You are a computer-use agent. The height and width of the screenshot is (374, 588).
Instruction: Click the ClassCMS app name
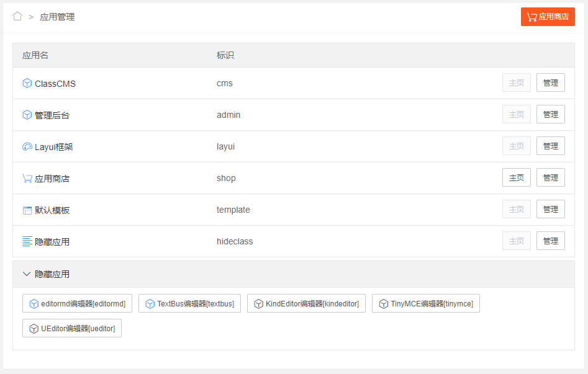[x=55, y=84]
